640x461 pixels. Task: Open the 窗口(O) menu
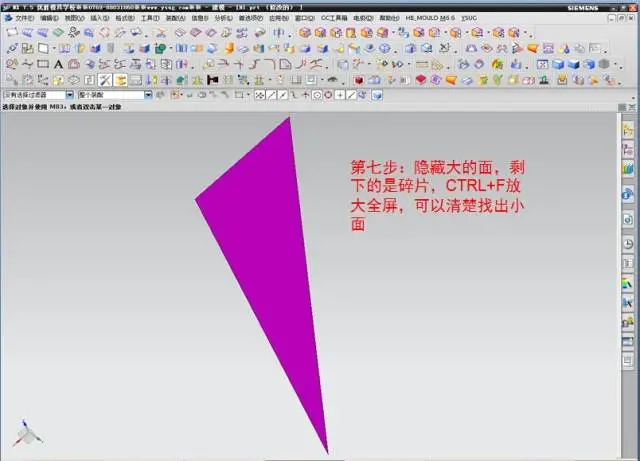(305, 18)
